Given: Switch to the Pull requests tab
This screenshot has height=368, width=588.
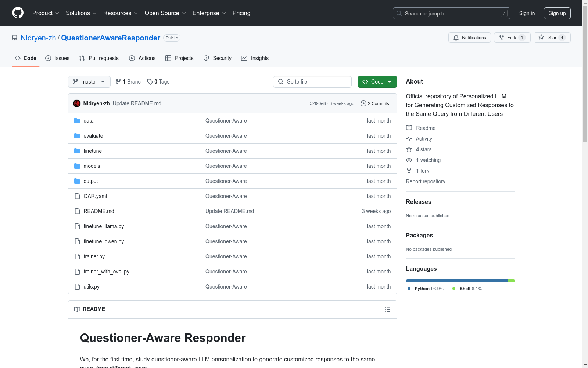Looking at the screenshot, I should 99,58.
